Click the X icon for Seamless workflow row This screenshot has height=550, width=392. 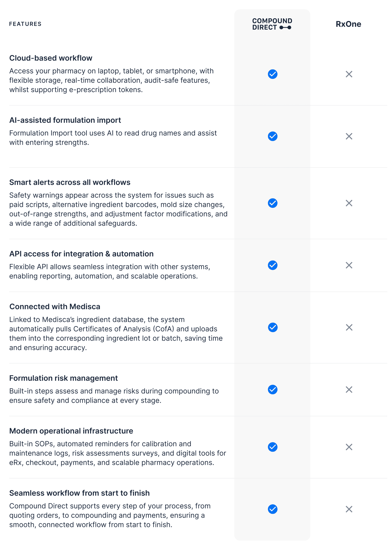(349, 509)
